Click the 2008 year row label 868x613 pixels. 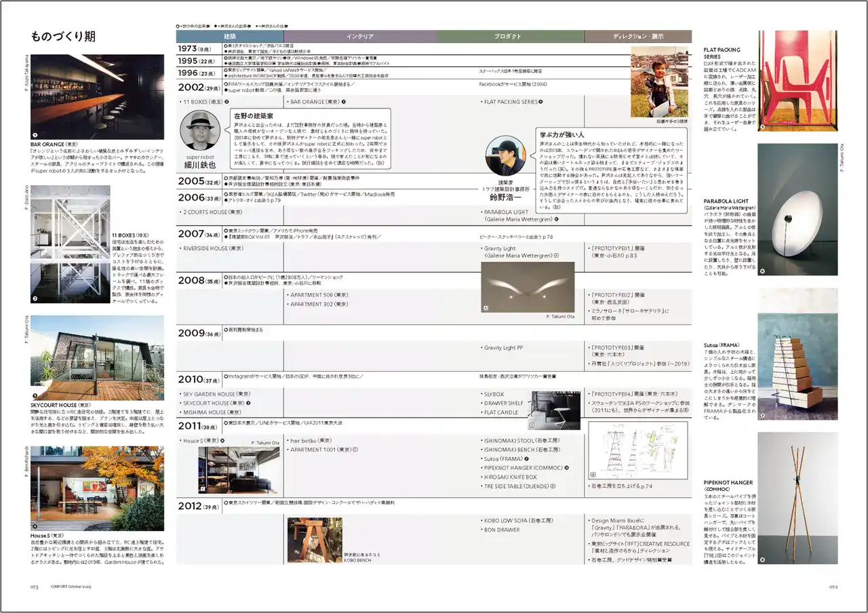[x=190, y=281]
